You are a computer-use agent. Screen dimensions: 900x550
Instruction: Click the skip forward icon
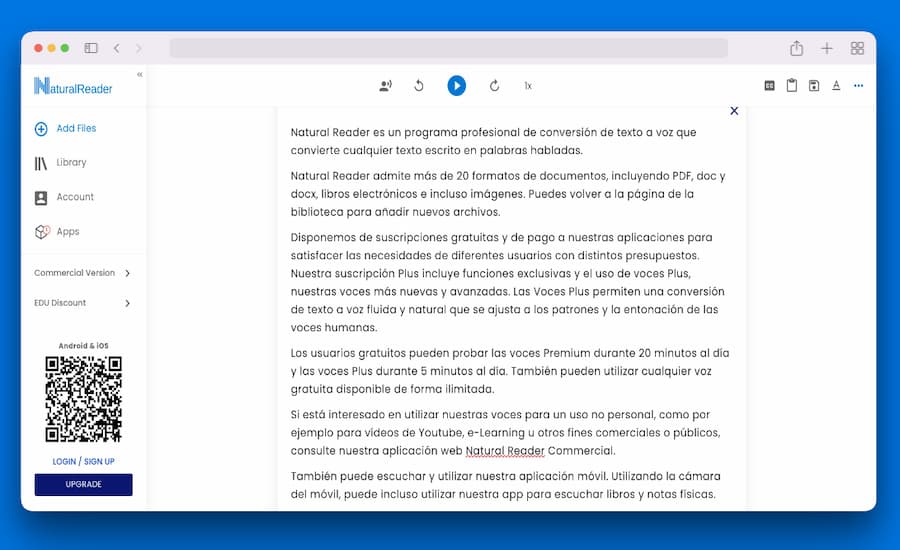[494, 86]
